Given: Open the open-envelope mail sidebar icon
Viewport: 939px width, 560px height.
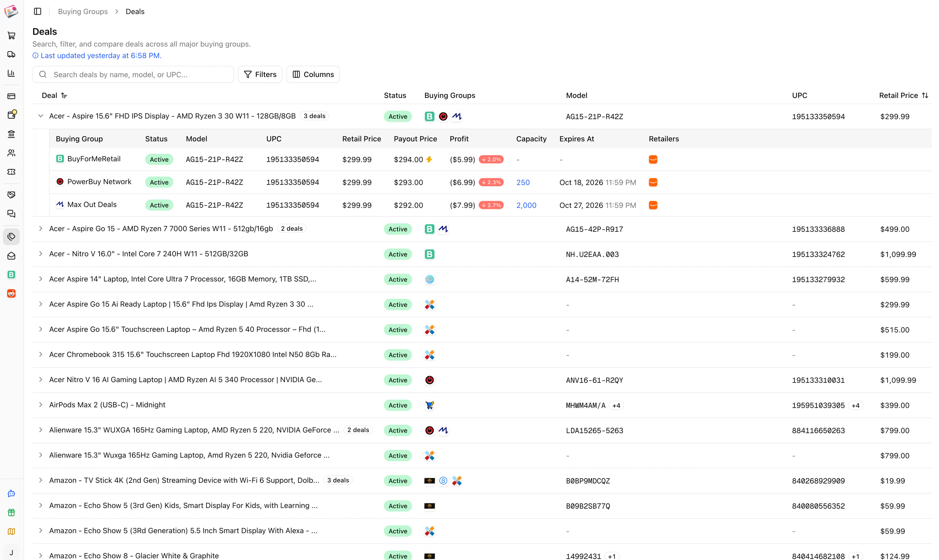Looking at the screenshot, I should [x=11, y=256].
